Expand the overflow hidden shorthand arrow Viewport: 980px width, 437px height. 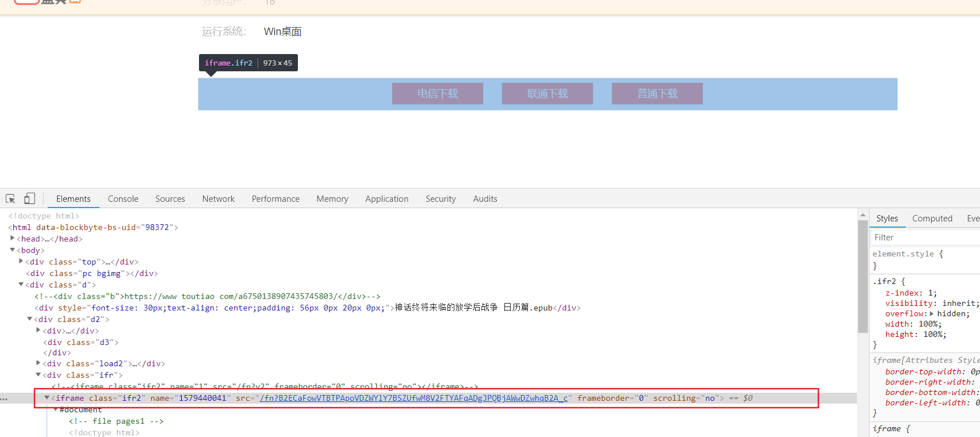click(932, 313)
